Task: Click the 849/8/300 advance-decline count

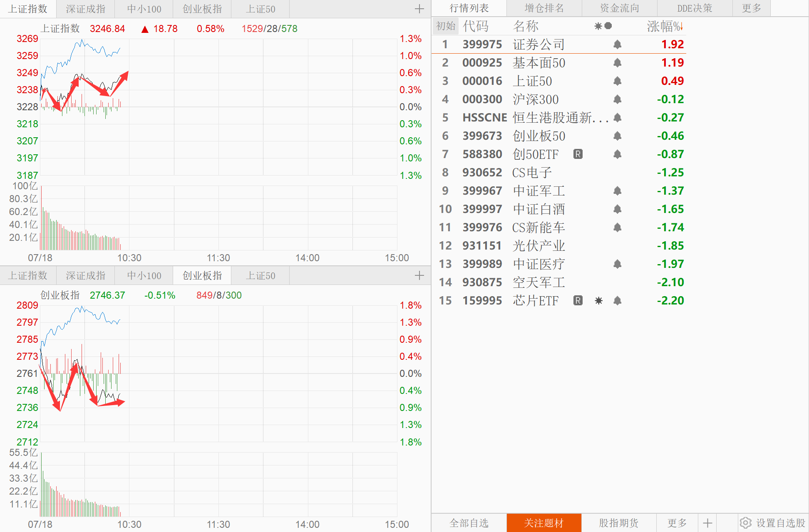Action: click(219, 295)
